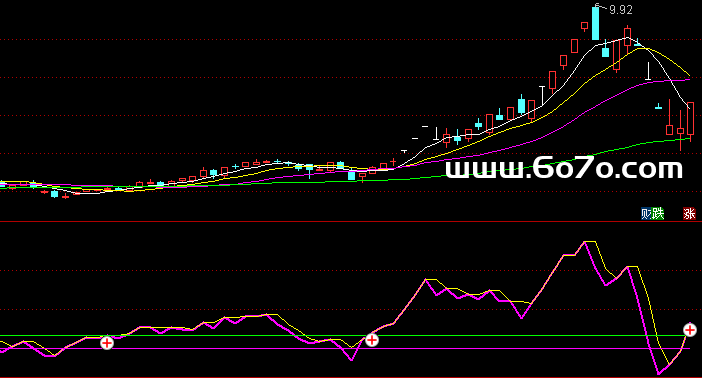
Task: Click the 9.92 high price label
Action: 621,10
